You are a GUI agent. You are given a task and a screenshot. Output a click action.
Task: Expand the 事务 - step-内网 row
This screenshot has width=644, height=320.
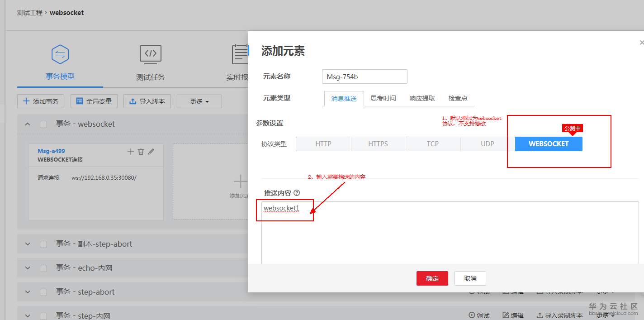pyautogui.click(x=28, y=316)
